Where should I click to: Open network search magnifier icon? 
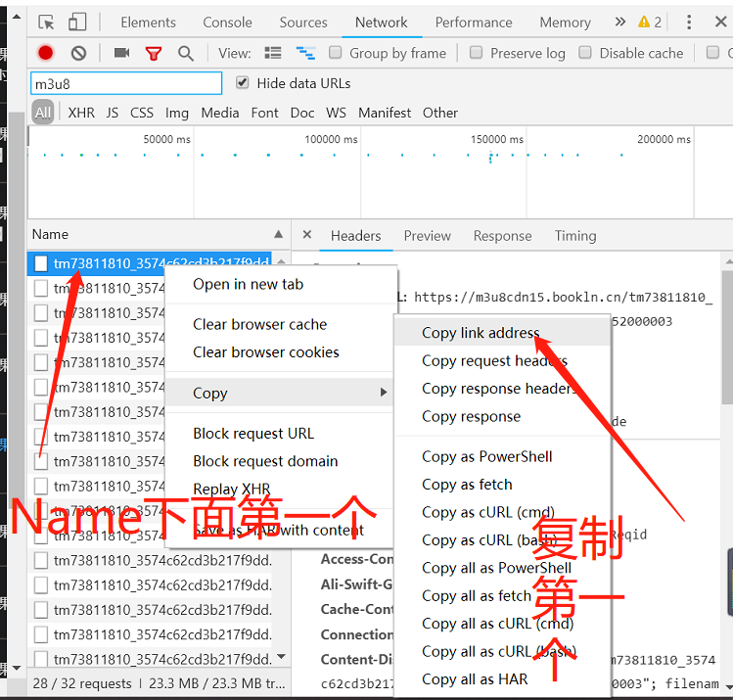click(186, 53)
